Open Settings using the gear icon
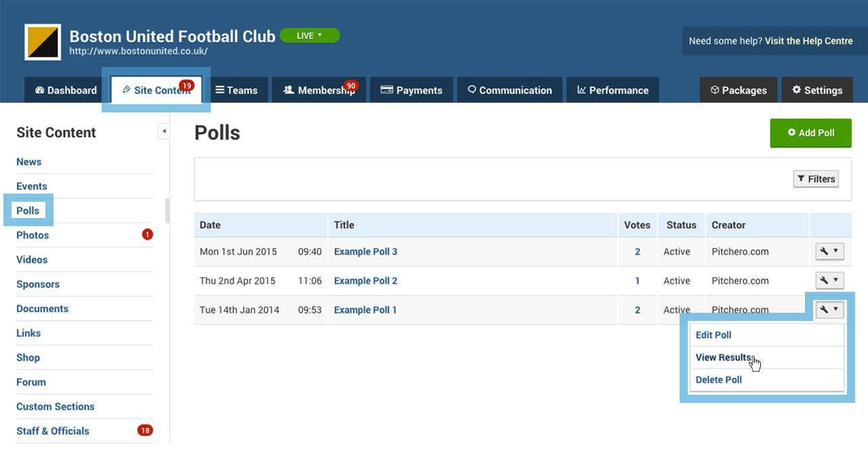Viewport: 868px width, 457px height. tap(796, 89)
